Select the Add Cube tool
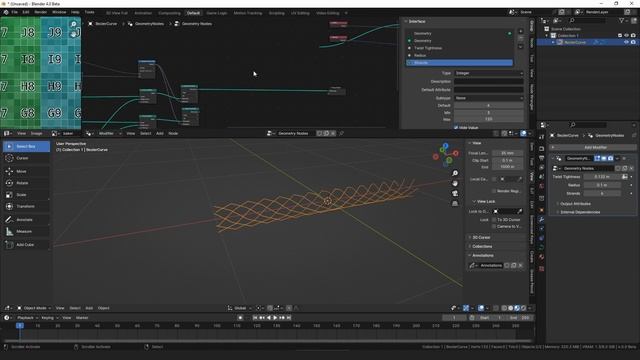 click(27, 244)
